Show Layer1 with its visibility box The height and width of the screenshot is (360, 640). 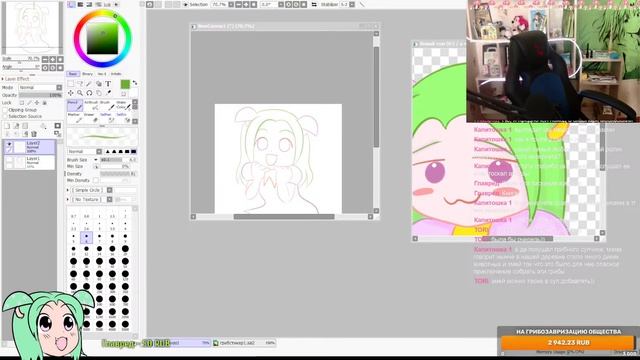point(9,160)
